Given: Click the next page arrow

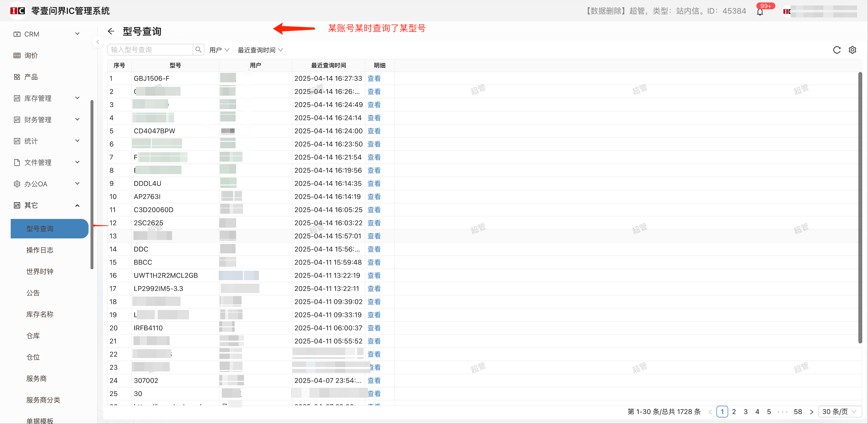Looking at the screenshot, I should pos(811,412).
